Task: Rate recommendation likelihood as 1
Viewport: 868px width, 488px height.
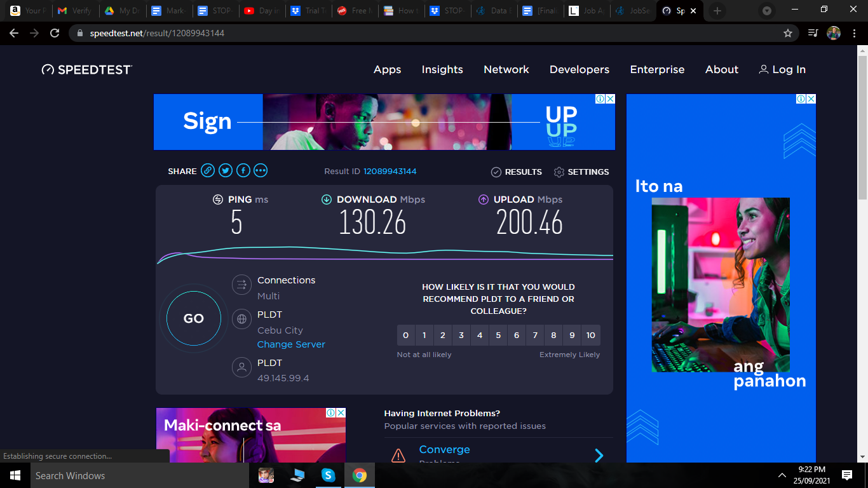Action: (424, 335)
